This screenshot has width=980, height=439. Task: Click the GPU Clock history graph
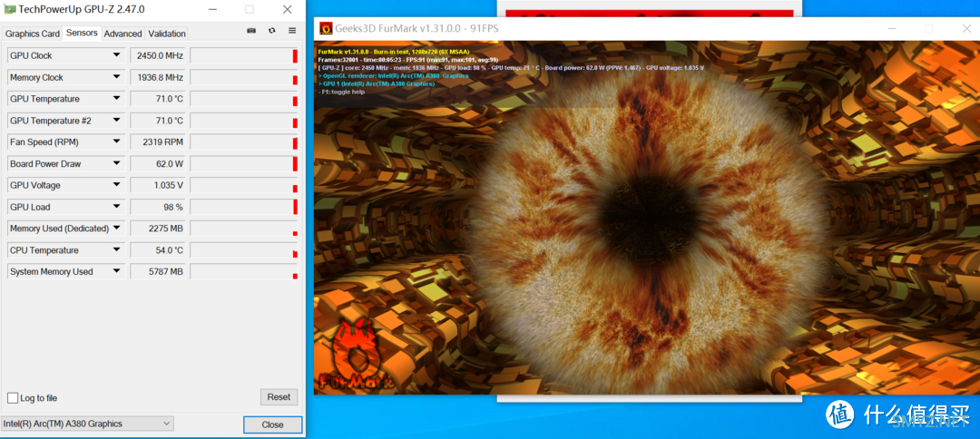tap(244, 55)
